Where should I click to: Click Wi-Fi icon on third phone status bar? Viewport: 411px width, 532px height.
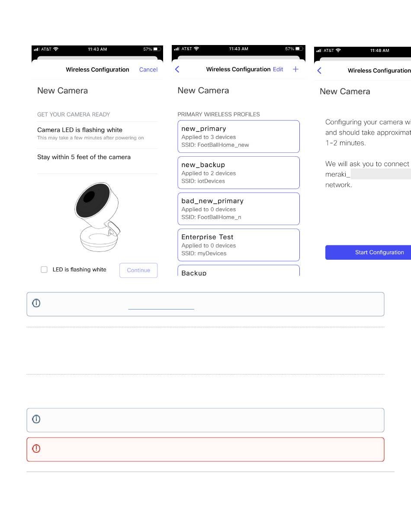[x=338, y=51]
